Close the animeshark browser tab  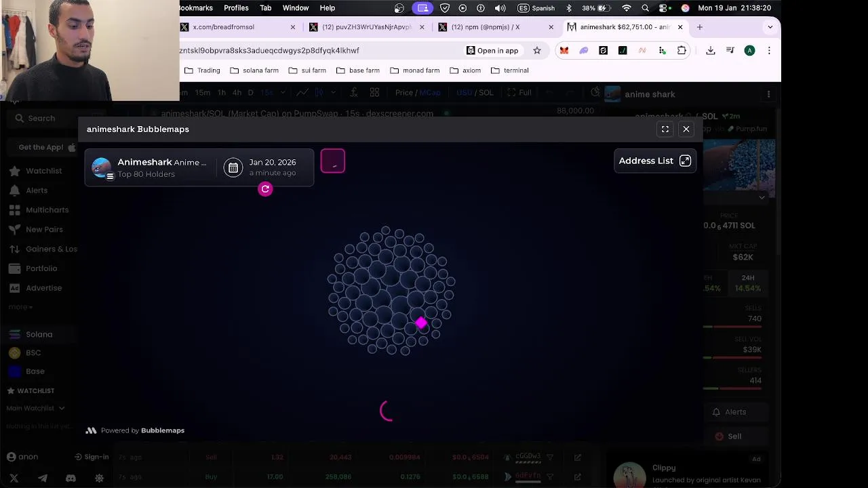click(680, 27)
